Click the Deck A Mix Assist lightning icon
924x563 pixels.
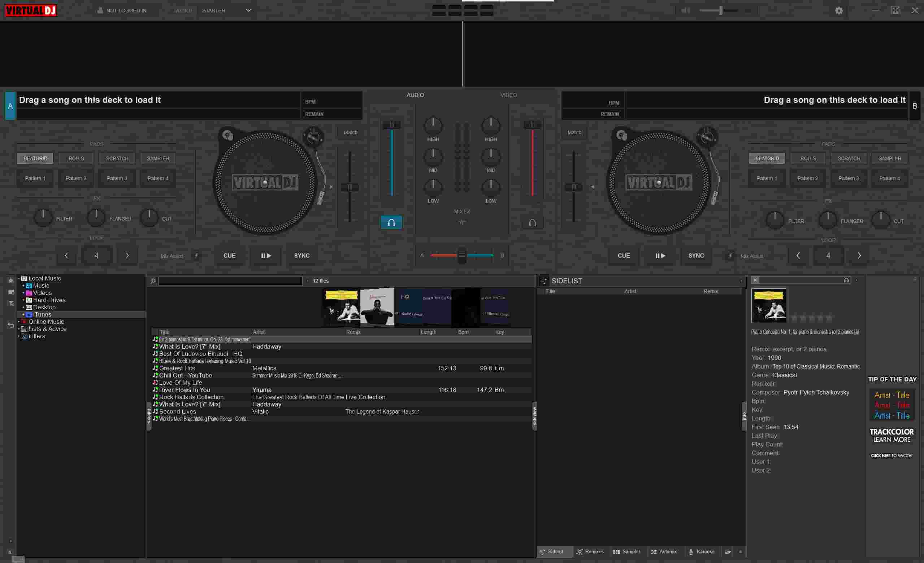pyautogui.click(x=196, y=256)
